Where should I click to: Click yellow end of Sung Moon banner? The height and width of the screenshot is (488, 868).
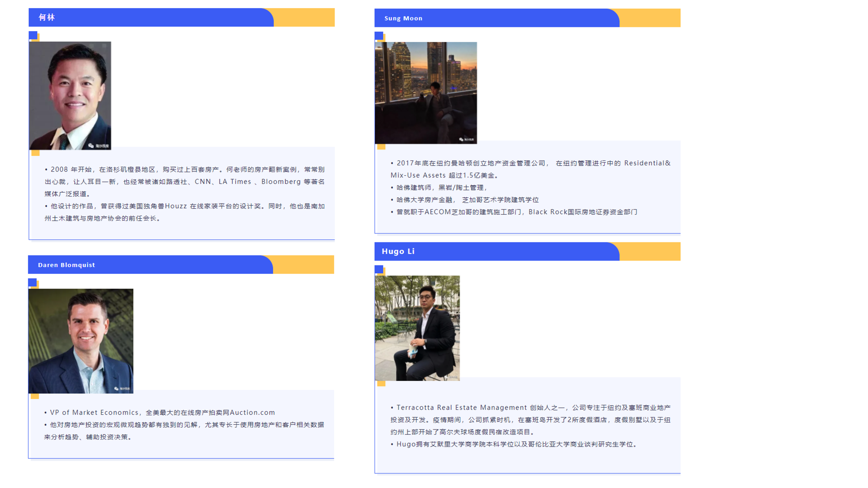[651, 18]
